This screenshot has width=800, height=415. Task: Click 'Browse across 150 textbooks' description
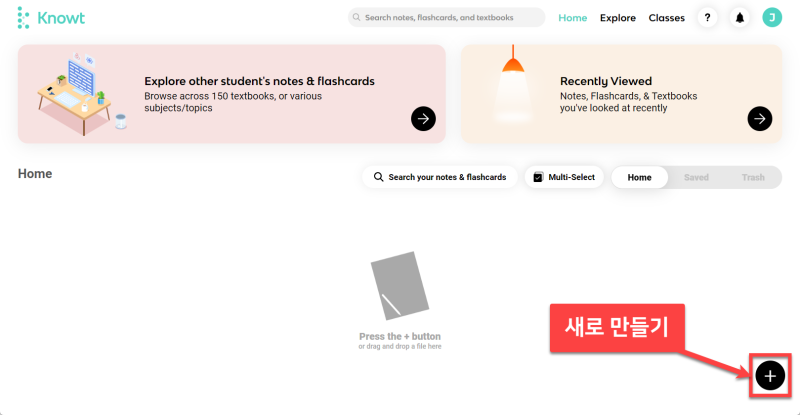tap(233, 102)
